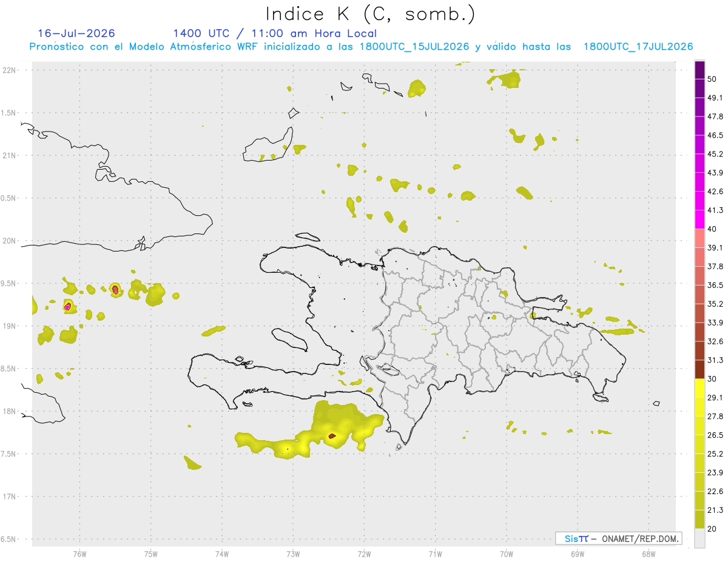Viewport: 728px width, 562px height.
Task: Click the colorbar label "42.6"
Action: pyautogui.click(x=715, y=192)
